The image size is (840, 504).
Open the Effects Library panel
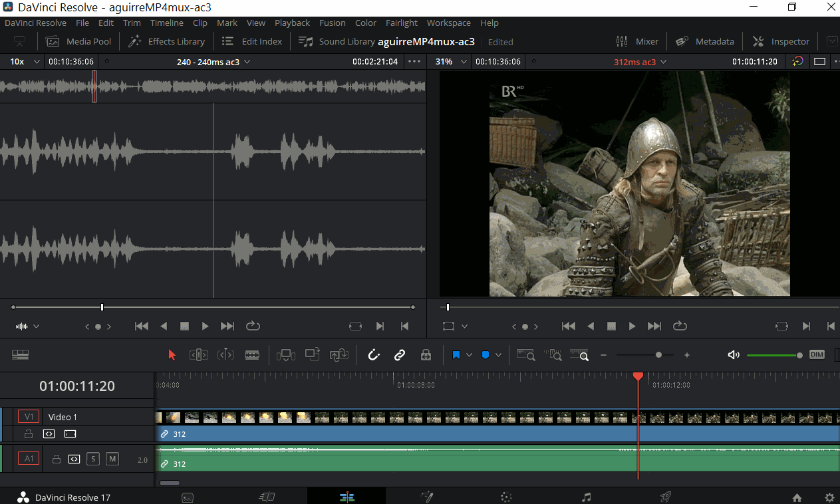point(166,41)
